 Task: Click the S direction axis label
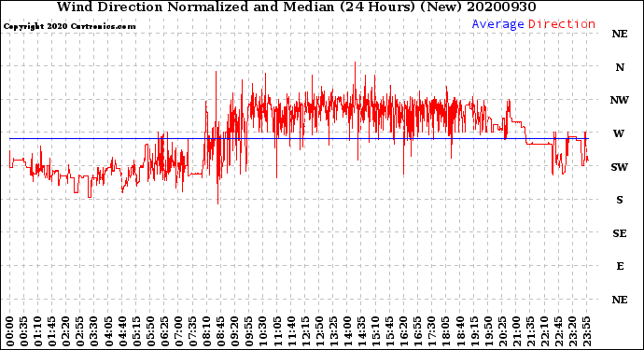pos(620,200)
